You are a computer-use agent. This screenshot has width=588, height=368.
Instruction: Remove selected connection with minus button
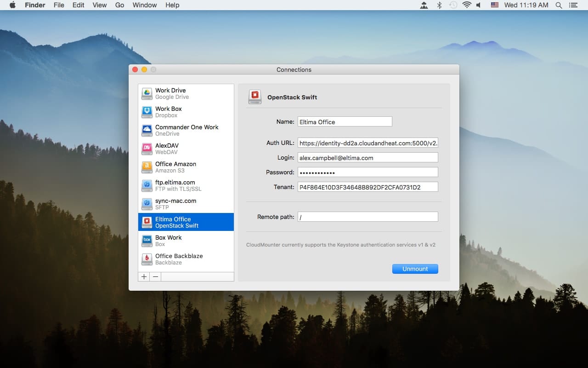155,276
